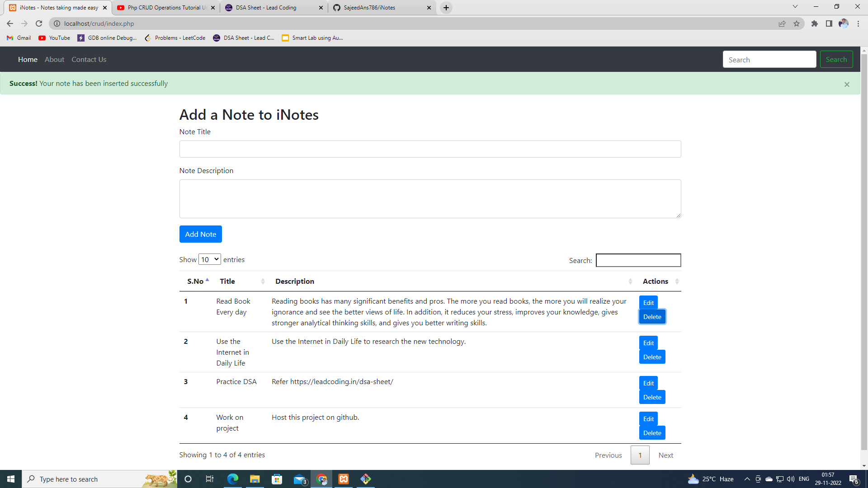Viewport: 868px width, 488px height.
Task: Delete the Work on project note
Action: click(x=652, y=433)
